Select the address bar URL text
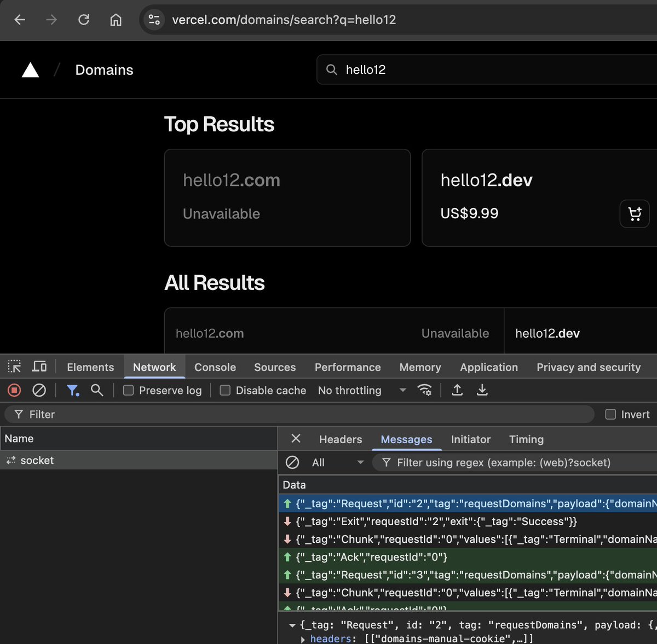This screenshot has height=644, width=657. coord(284,20)
